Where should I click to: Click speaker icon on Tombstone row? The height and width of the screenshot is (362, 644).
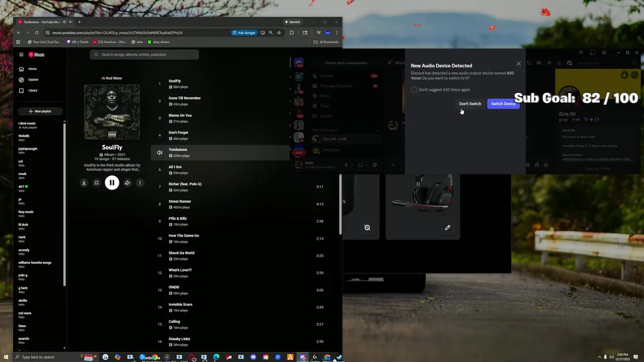(x=159, y=152)
